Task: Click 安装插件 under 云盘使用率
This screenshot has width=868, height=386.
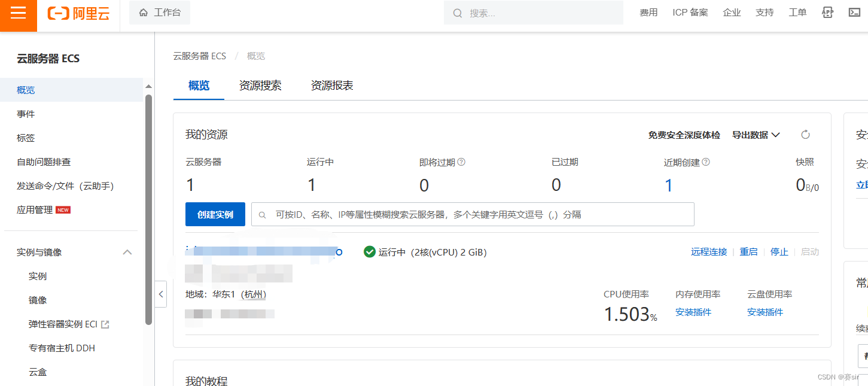Action: coord(765,312)
